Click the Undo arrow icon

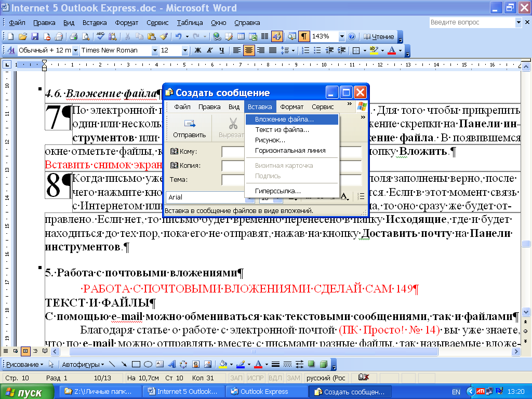click(179, 37)
